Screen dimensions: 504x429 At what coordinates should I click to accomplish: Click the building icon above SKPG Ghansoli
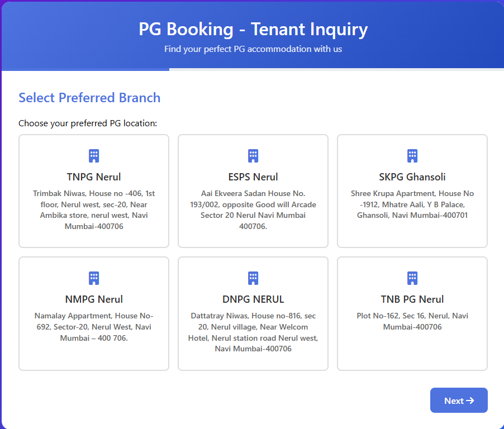pyautogui.click(x=412, y=156)
